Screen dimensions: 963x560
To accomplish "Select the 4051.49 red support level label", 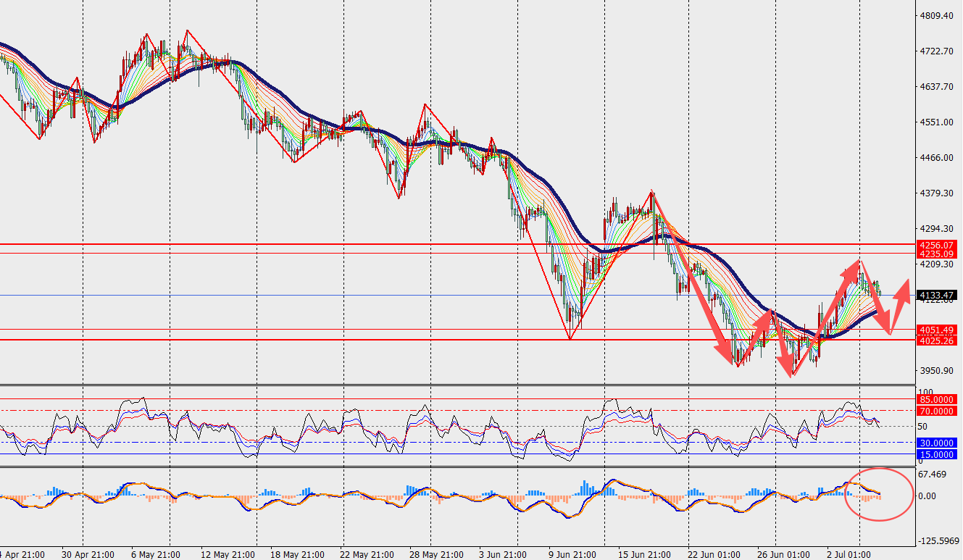I will pos(937,330).
